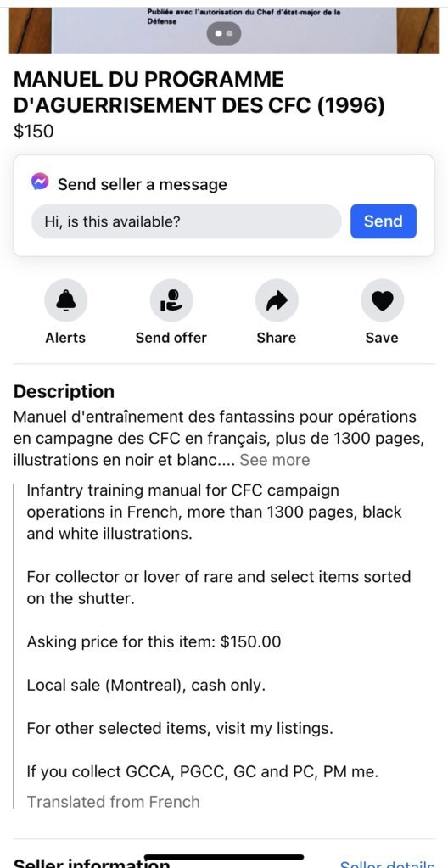The image size is (448, 868).
Task: Tap the Description heading
Action: click(64, 391)
